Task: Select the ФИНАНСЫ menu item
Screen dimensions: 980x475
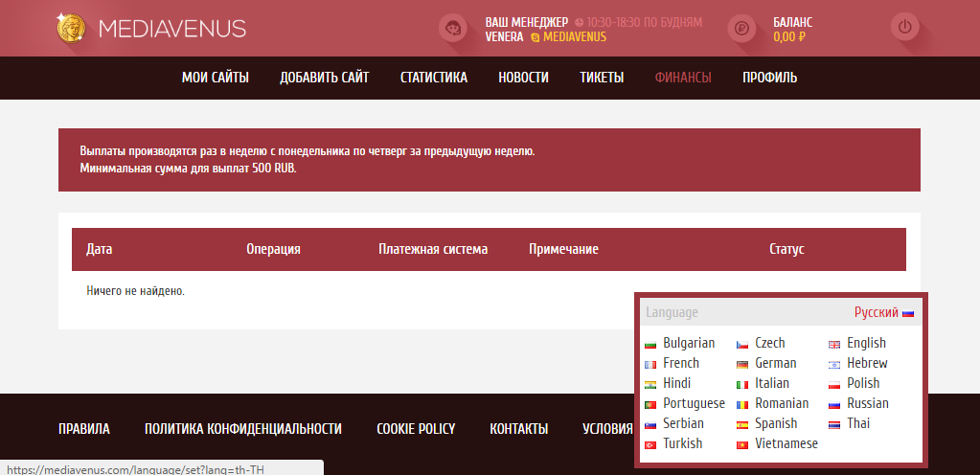Action: coord(683,78)
